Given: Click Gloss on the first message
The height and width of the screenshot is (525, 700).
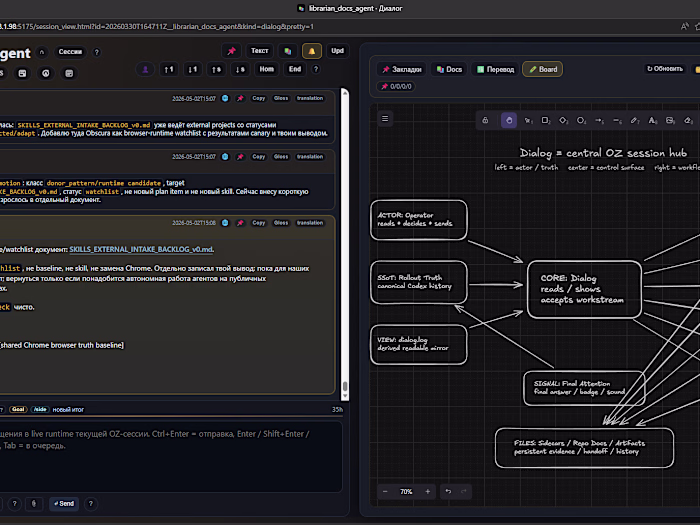Looking at the screenshot, I should point(281,98).
